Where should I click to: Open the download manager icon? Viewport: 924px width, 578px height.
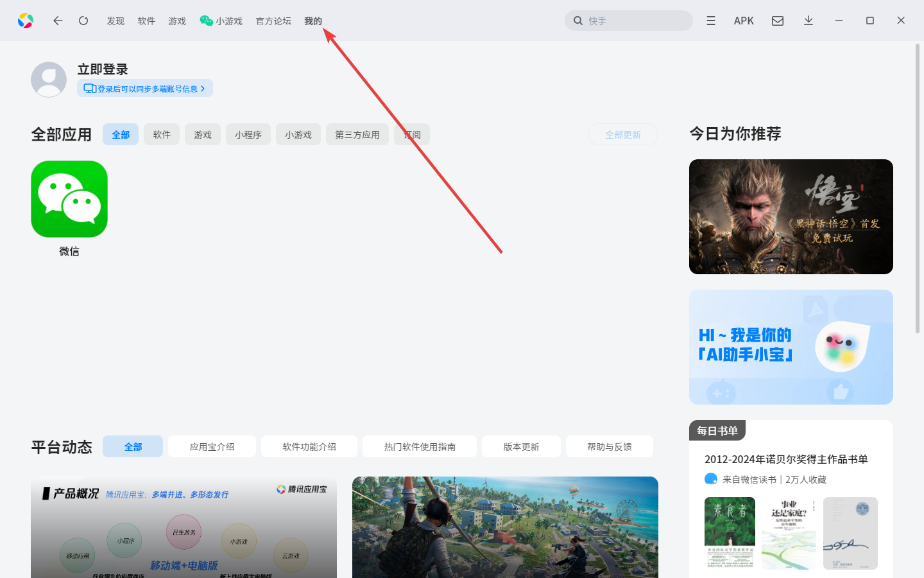click(808, 20)
